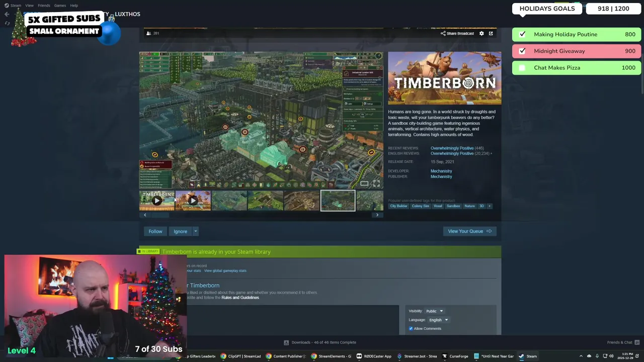
Task: Click View Your Queue button
Action: click(x=470, y=231)
